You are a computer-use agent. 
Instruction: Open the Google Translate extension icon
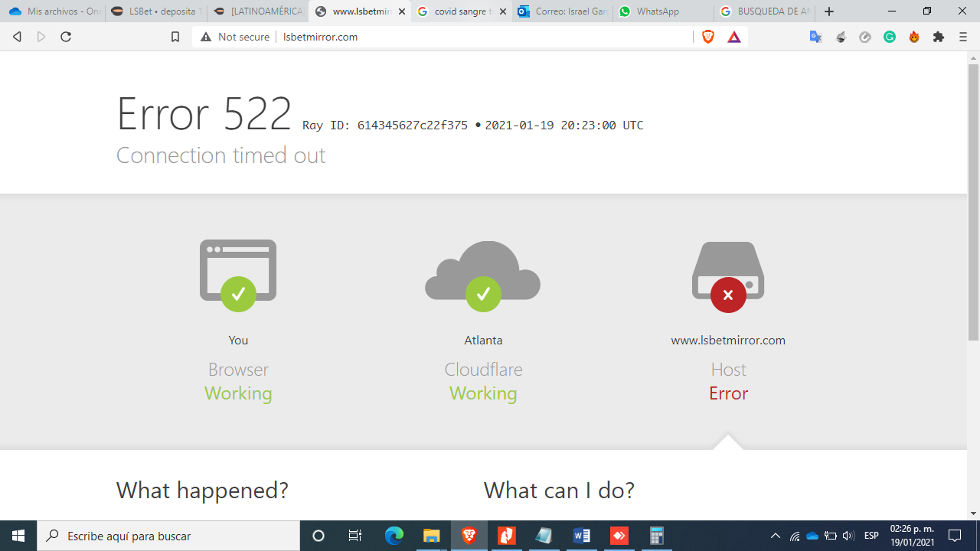(x=816, y=37)
